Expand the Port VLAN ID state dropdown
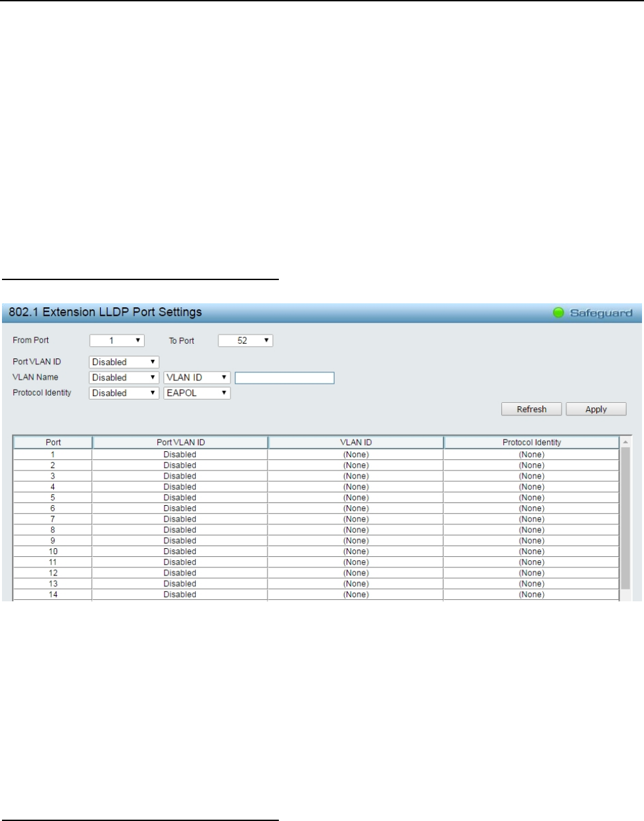This screenshot has height=821, width=644. 124,362
